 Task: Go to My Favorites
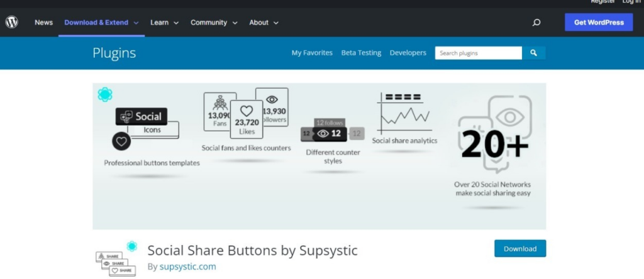pos(312,53)
